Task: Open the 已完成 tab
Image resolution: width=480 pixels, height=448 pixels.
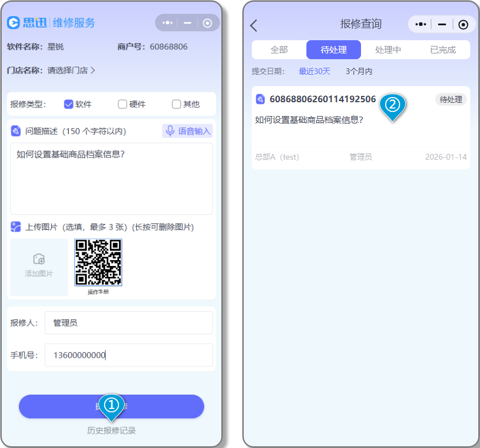Action: (443, 50)
